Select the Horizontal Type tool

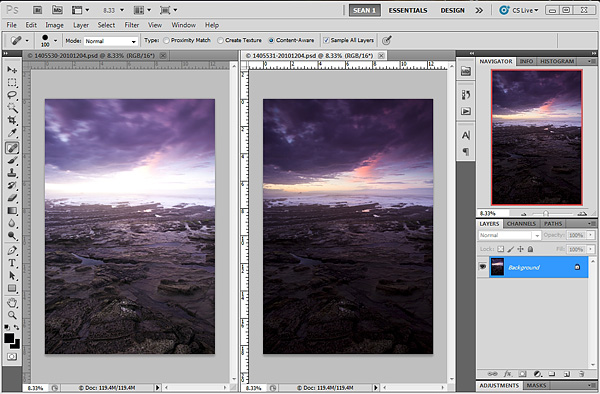12,263
